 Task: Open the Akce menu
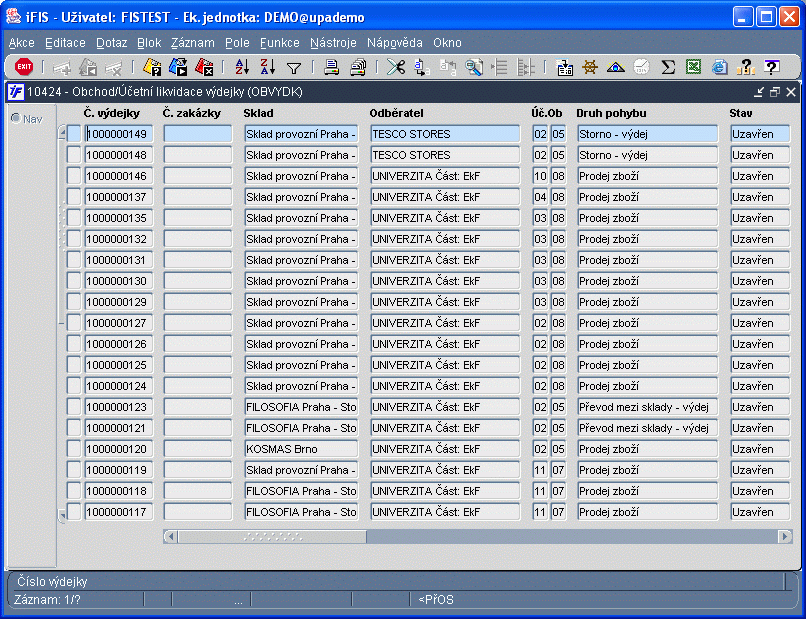click(x=22, y=43)
